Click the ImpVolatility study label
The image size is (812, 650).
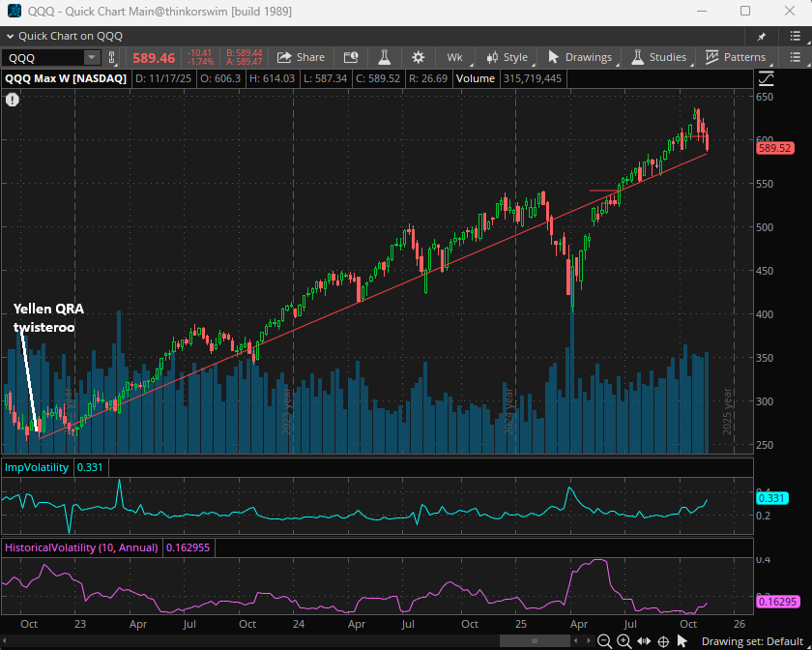click(x=37, y=467)
